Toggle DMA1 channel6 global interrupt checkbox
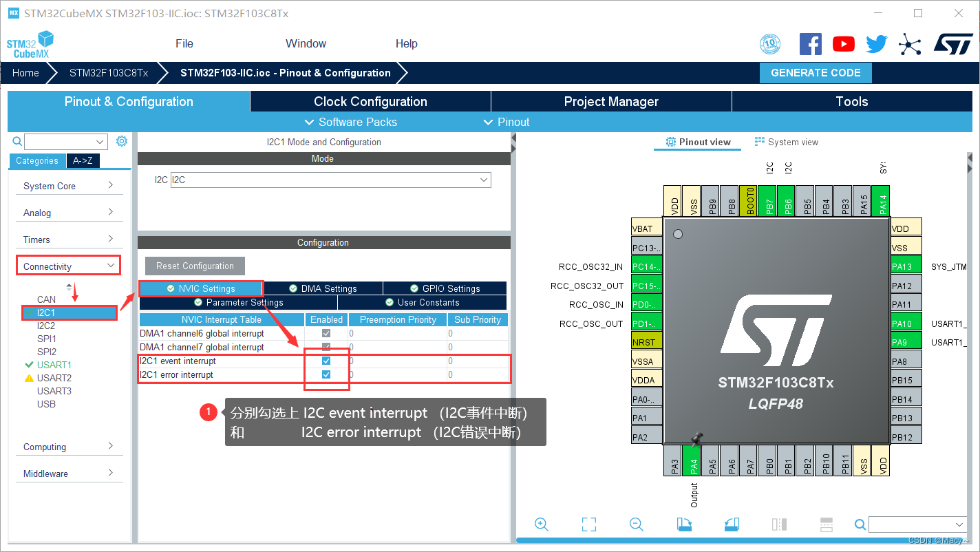The width and height of the screenshot is (980, 552). tap(326, 333)
